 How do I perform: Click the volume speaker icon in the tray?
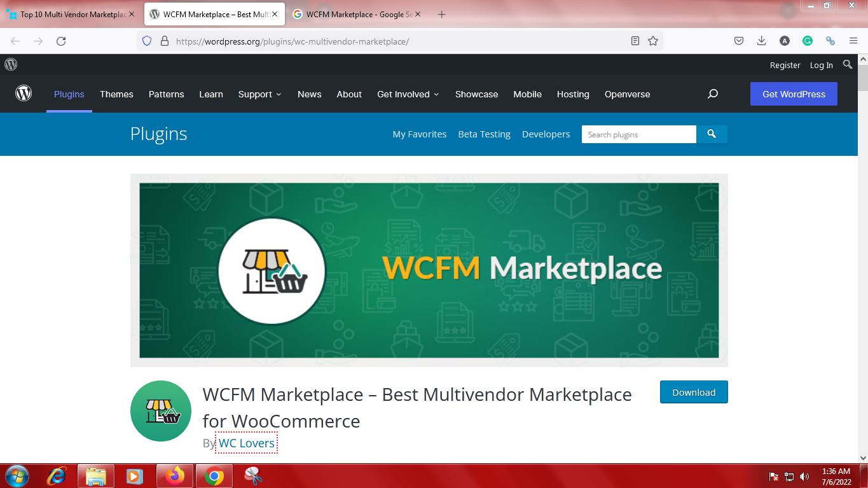tap(804, 476)
